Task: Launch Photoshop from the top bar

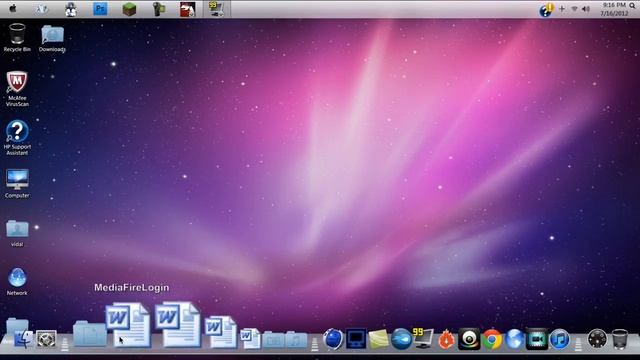Action: [x=100, y=9]
